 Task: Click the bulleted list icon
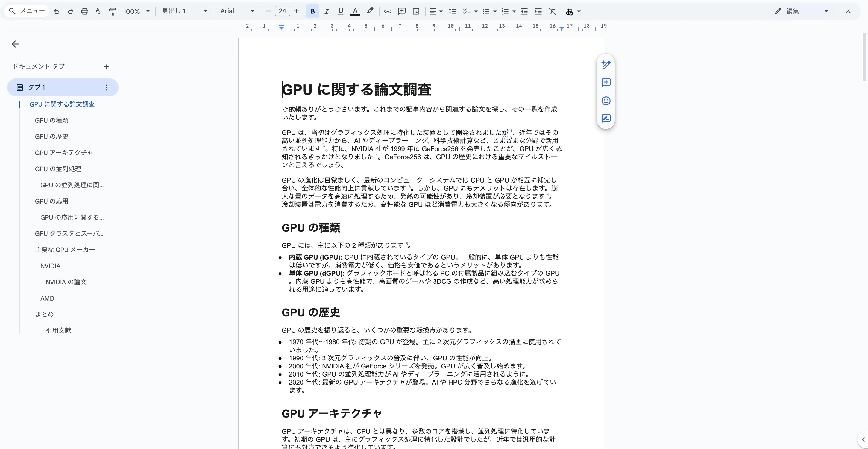tap(486, 11)
